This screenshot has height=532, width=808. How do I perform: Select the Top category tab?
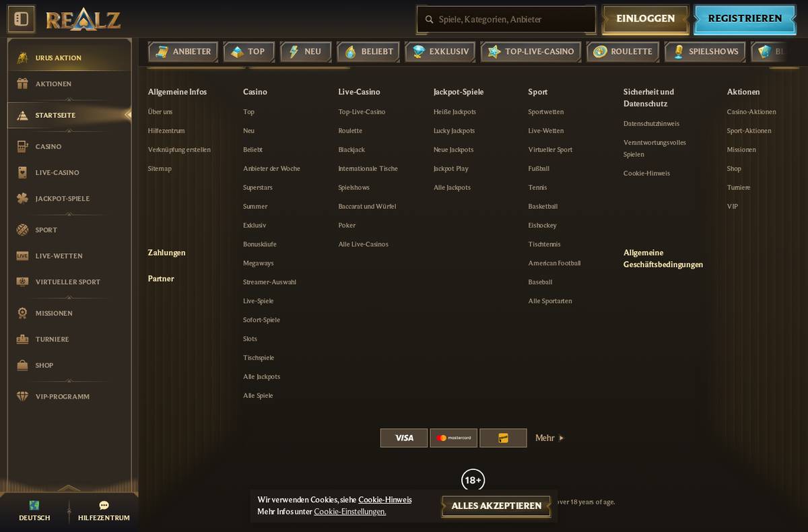248,52
